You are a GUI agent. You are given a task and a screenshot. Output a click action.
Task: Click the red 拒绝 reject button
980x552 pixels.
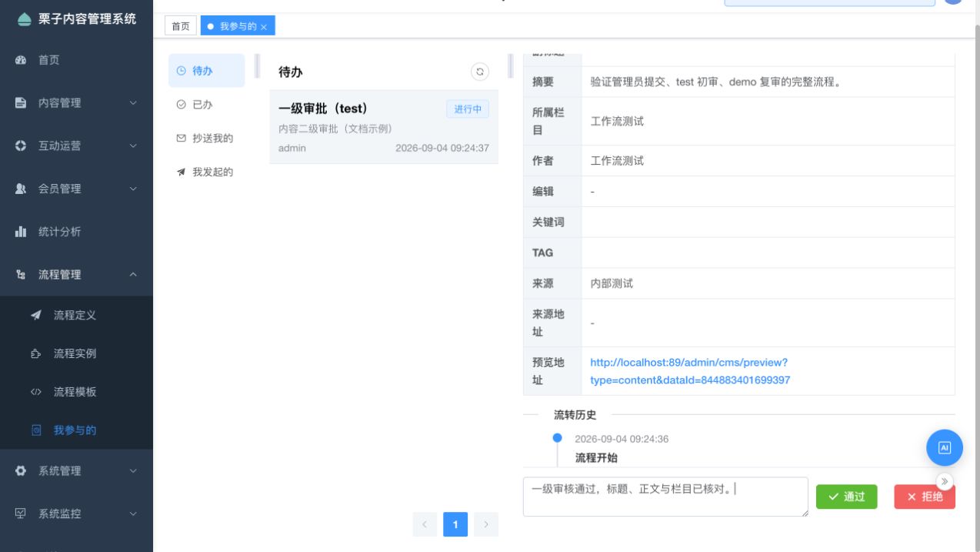(x=925, y=497)
